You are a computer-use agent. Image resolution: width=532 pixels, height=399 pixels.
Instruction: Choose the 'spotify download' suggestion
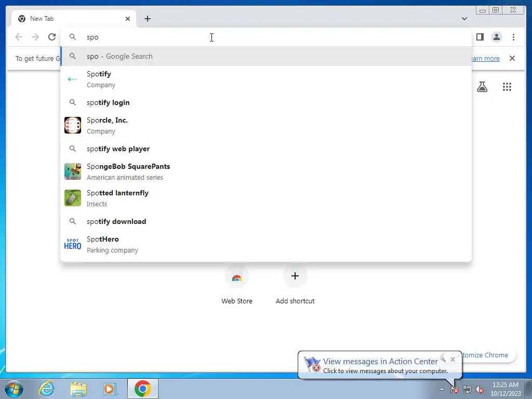[266, 221]
